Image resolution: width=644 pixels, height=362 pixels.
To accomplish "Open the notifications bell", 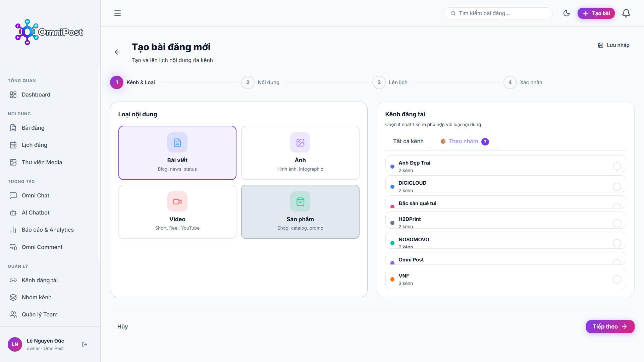I will point(626,13).
